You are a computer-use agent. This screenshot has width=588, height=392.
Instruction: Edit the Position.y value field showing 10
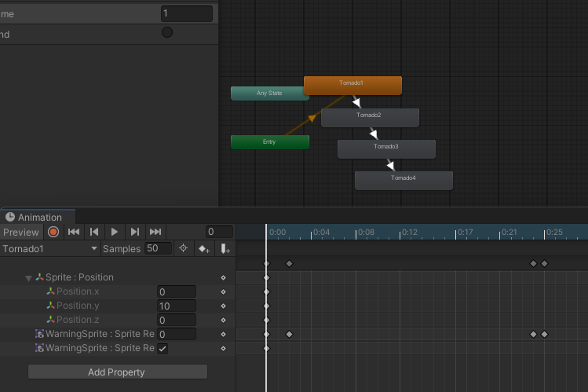tap(177, 306)
